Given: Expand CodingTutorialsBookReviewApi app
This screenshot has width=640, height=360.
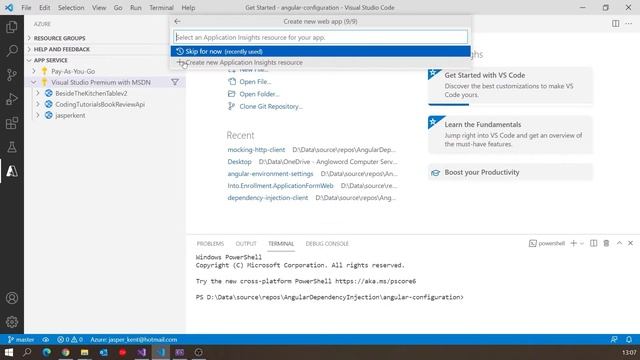Looking at the screenshot, I should click(38, 104).
